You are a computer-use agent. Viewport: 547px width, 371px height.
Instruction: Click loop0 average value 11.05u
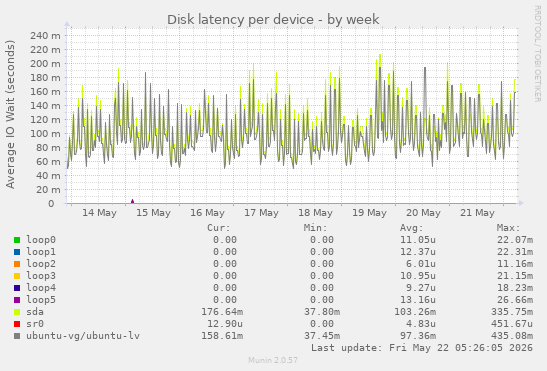tap(418, 240)
